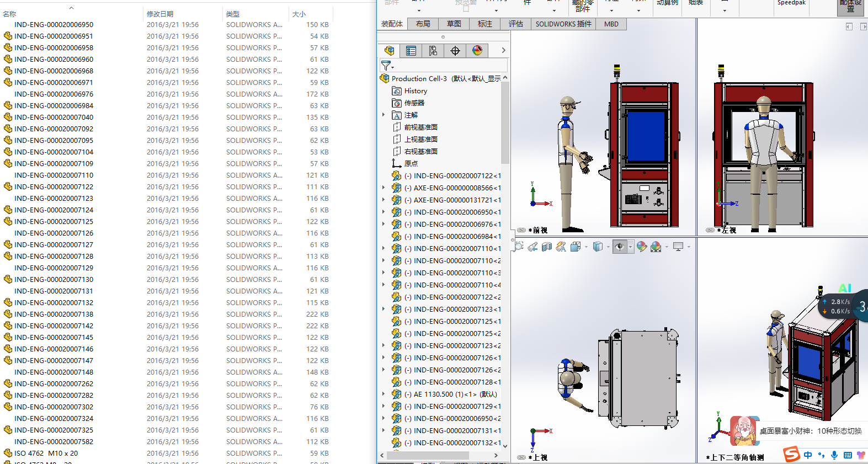Sort files by 修改日期 column header
Image resolution: width=868 pixels, height=464 pixels.
160,14
